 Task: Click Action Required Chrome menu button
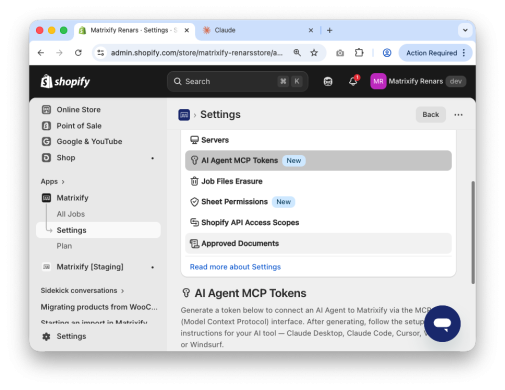(435, 53)
